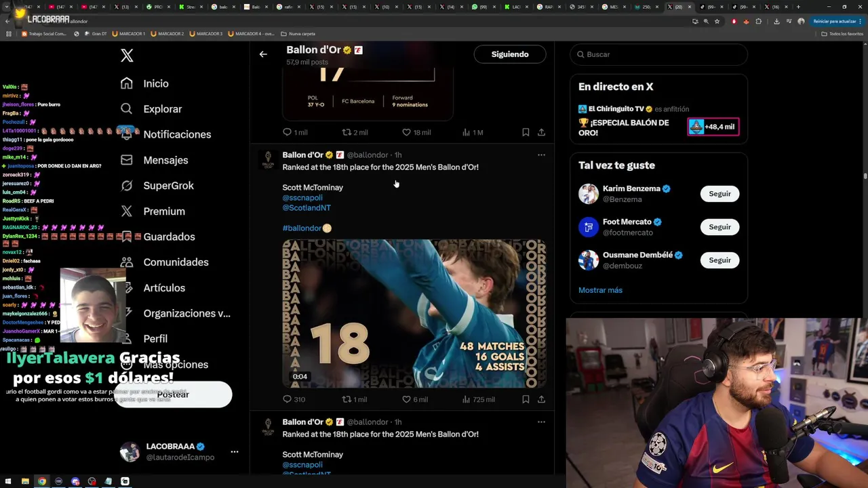The width and height of the screenshot is (868, 488).
Task: Click the X logo in sidebar
Action: point(127,56)
